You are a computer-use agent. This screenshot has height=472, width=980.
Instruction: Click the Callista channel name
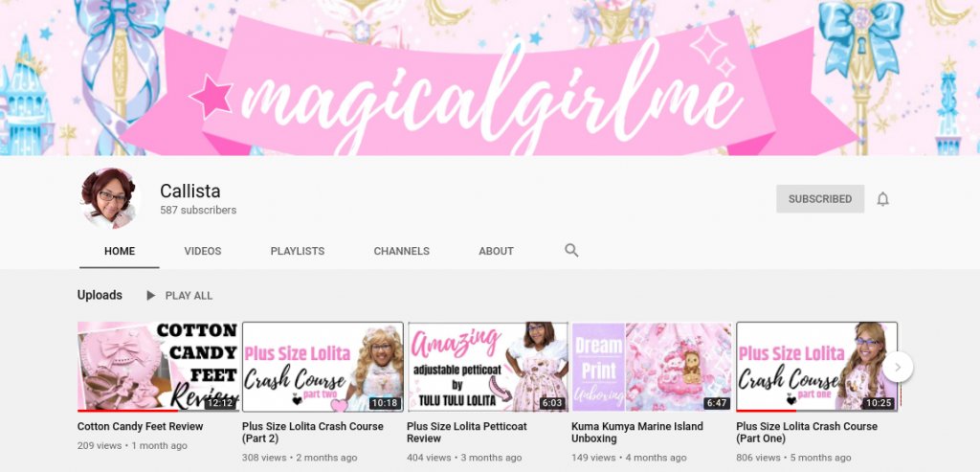tap(190, 191)
